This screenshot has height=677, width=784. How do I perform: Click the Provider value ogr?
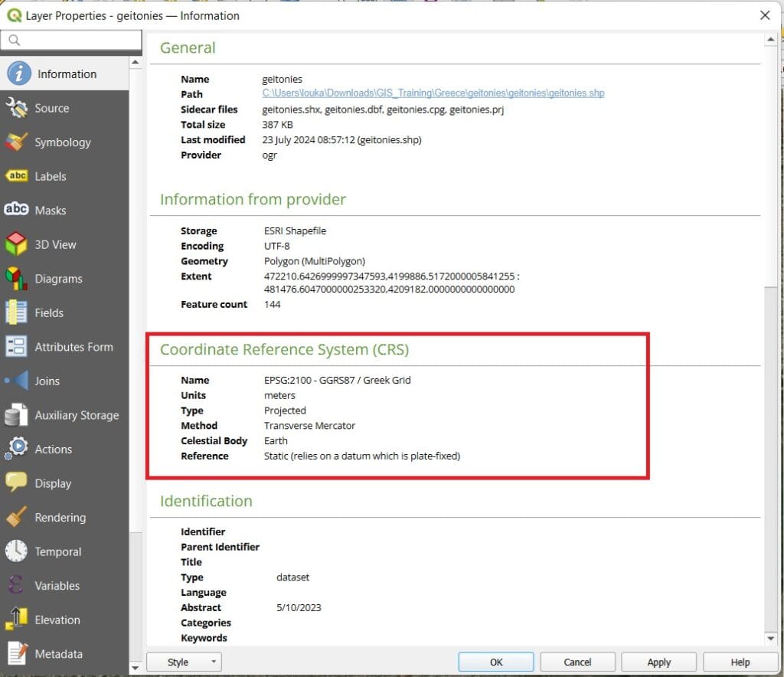point(269,155)
